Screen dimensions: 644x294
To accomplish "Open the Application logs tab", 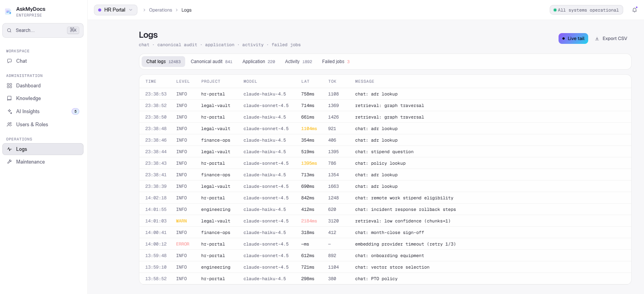I will click(259, 62).
